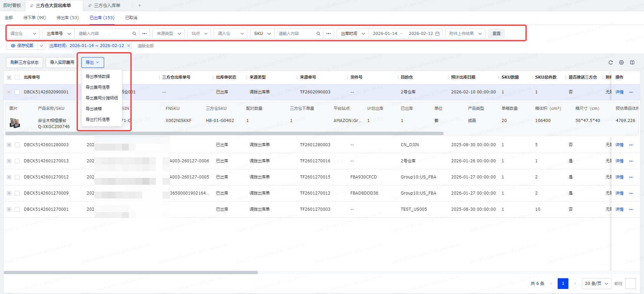Click product thumbnail image in expanded row
644x294 pixels.
tap(15, 123)
